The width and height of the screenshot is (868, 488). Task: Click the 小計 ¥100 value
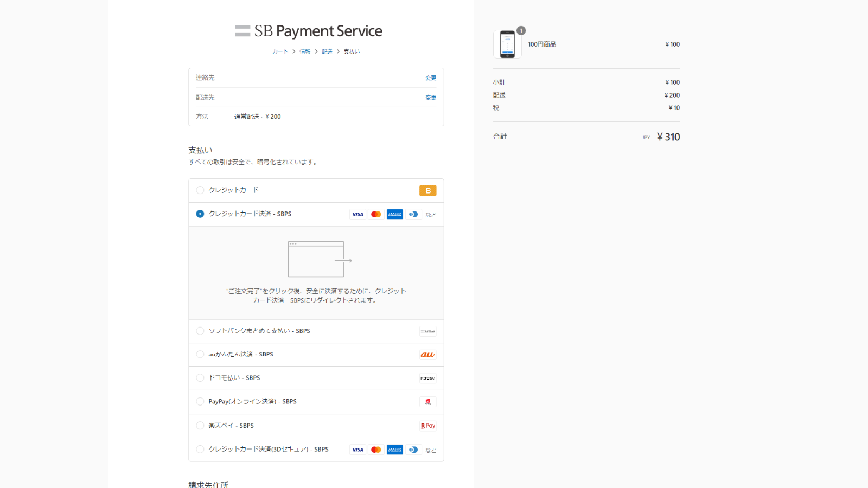(672, 82)
